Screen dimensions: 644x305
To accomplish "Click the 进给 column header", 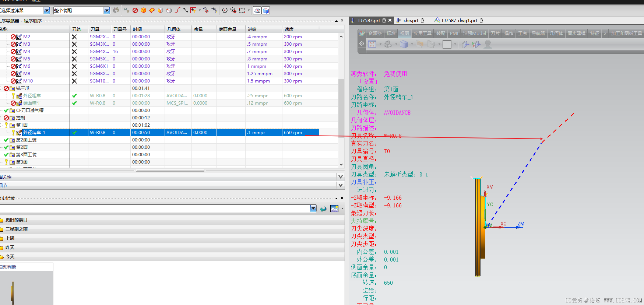I will click(264, 29).
